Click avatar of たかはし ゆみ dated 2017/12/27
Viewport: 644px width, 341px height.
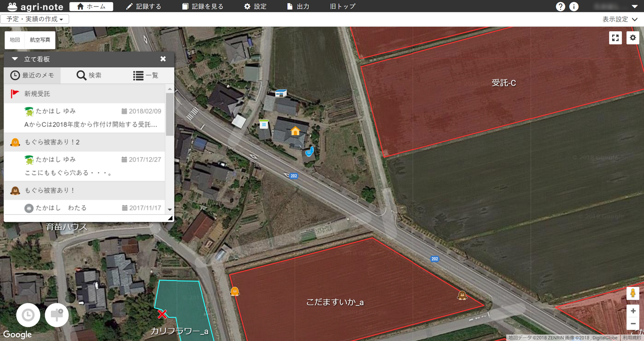point(29,160)
